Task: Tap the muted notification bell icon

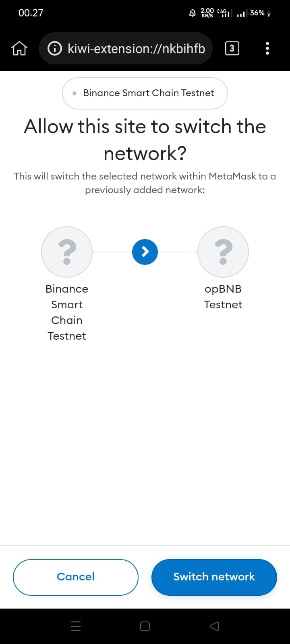Action: pyautogui.click(x=193, y=13)
